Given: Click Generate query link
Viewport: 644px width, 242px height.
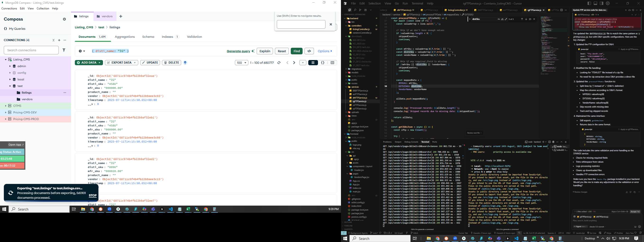Looking at the screenshot, I should (238, 51).
